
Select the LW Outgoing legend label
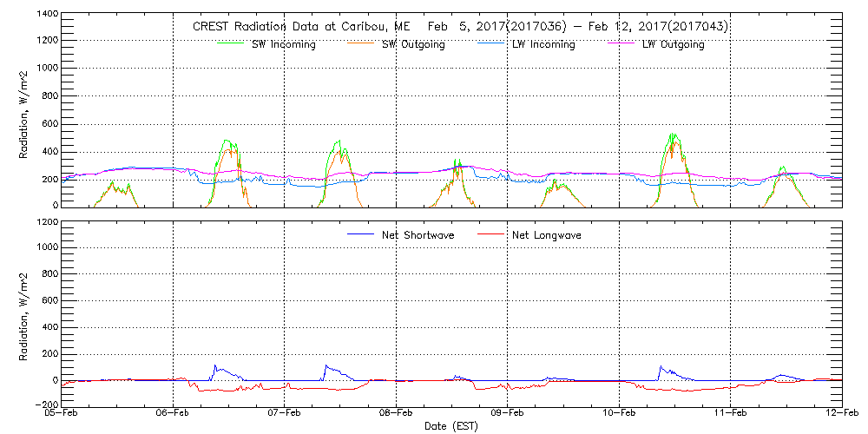(673, 45)
